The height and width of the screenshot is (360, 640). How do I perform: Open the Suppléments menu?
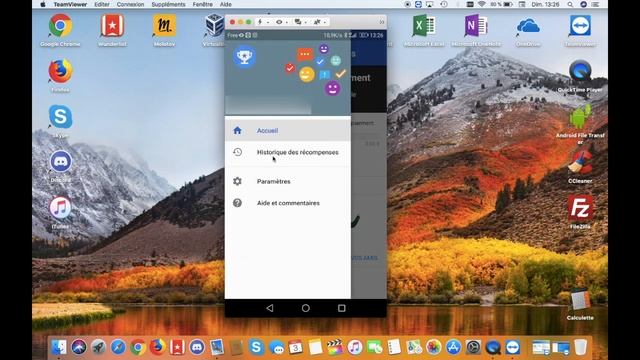(x=168, y=4)
